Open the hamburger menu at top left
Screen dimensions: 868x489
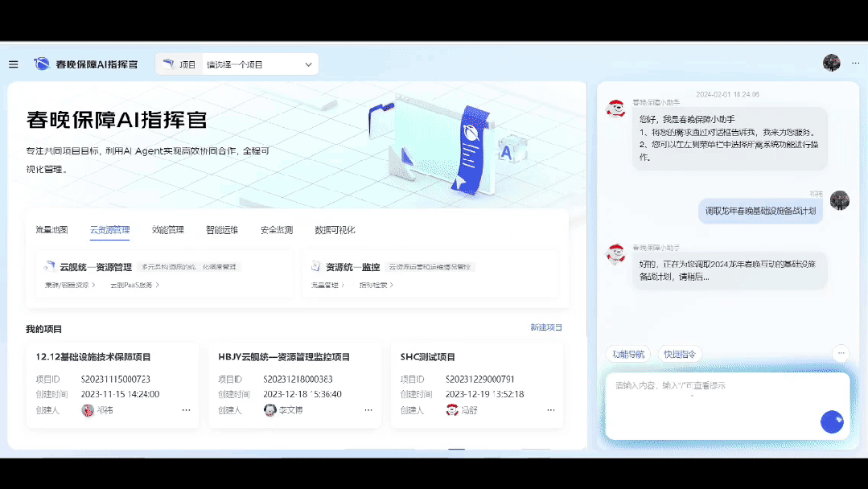[x=13, y=64]
